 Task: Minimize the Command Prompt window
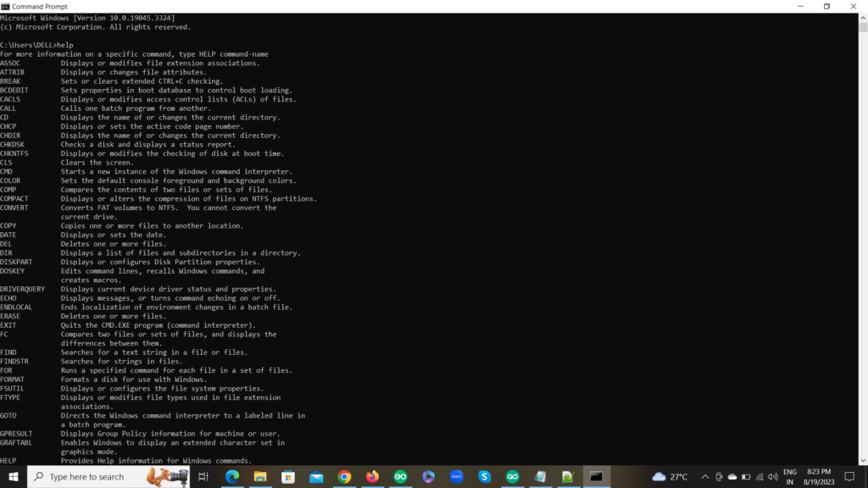(800, 6)
